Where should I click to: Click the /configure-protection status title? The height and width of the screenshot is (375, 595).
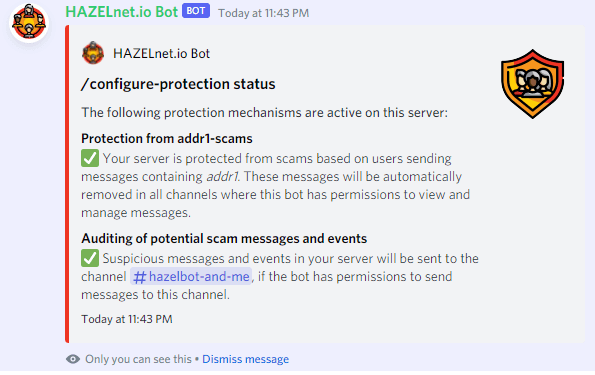(178, 84)
